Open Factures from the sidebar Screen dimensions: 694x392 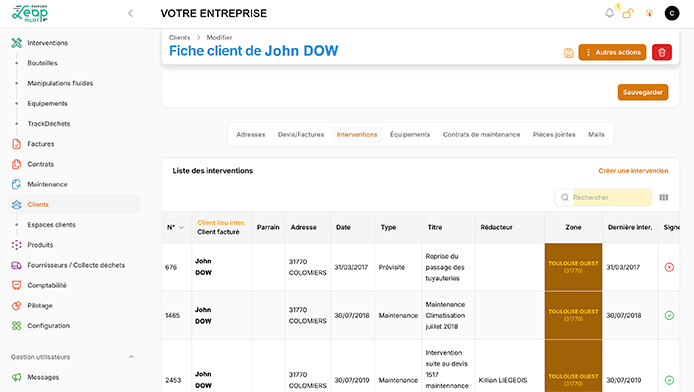pos(41,144)
